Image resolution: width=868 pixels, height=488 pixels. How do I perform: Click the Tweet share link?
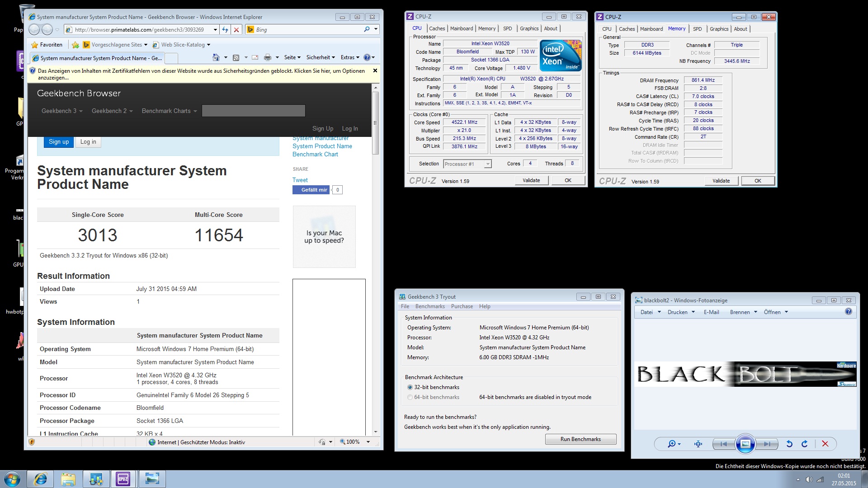(300, 180)
